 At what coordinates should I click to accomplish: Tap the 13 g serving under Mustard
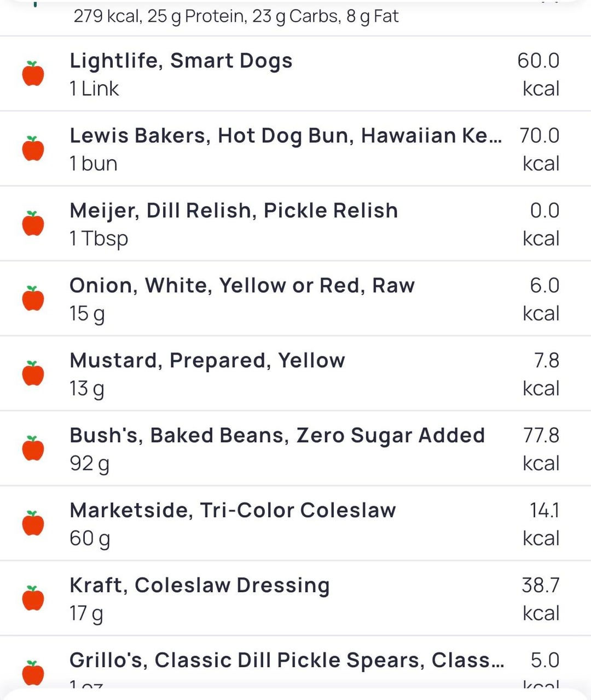point(86,389)
